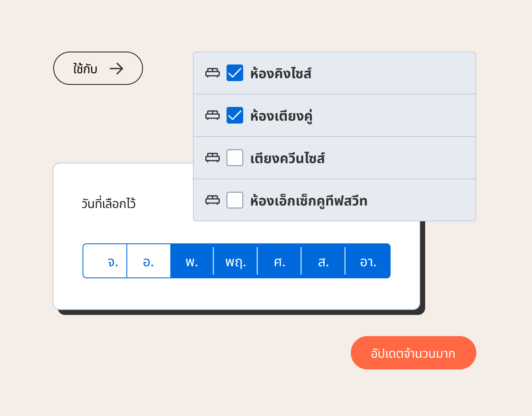Deselect Friday ศ. day toggle
The width and height of the screenshot is (532, 416).
pos(279,261)
